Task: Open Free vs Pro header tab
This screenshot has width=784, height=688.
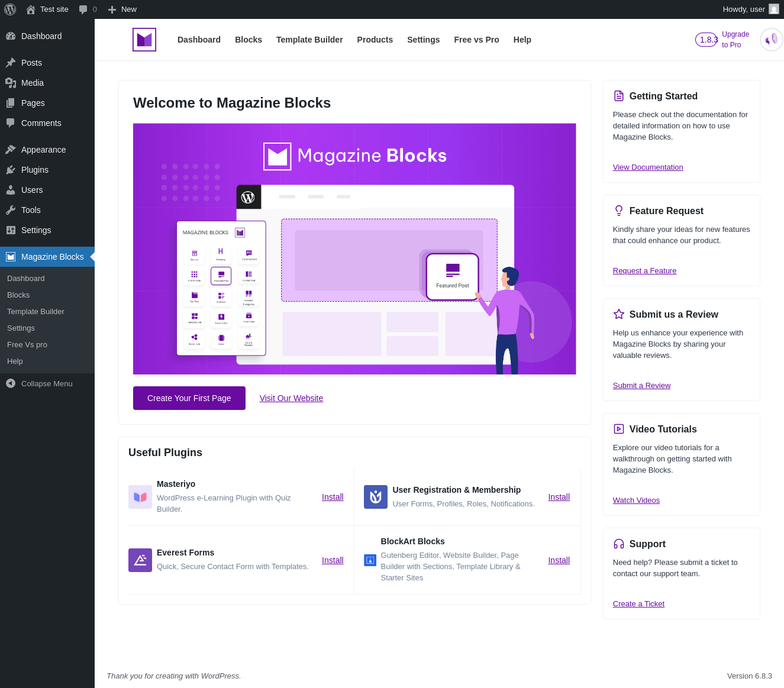Action: (477, 40)
